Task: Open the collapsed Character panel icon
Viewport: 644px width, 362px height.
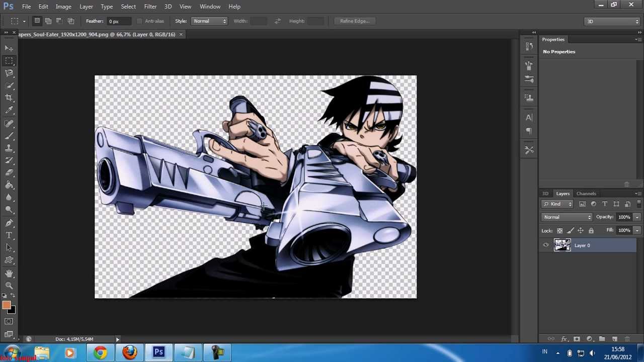Action: [x=529, y=118]
